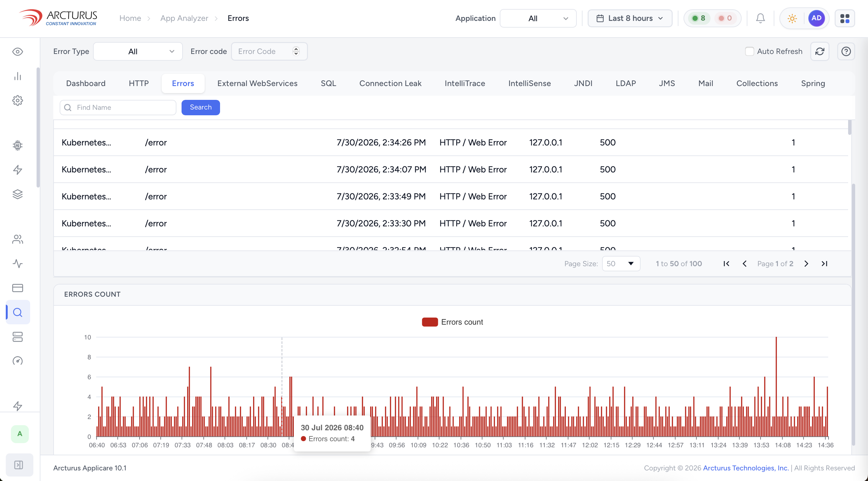Switch to the Connection Leak tab
868x481 pixels.
390,83
